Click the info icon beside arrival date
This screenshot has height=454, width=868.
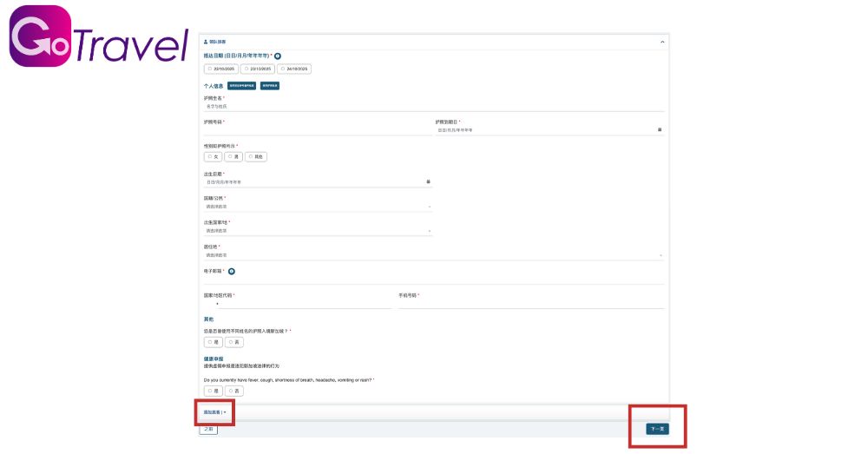click(278, 56)
